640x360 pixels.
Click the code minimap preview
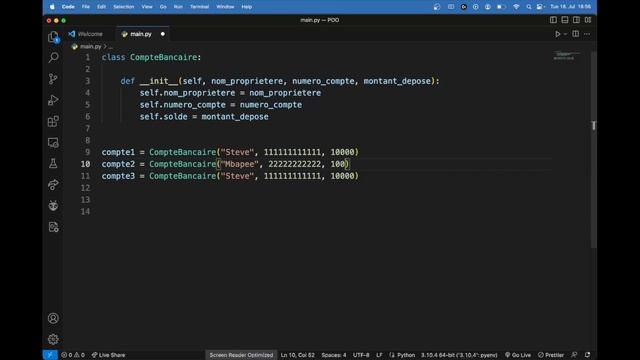[567, 56]
